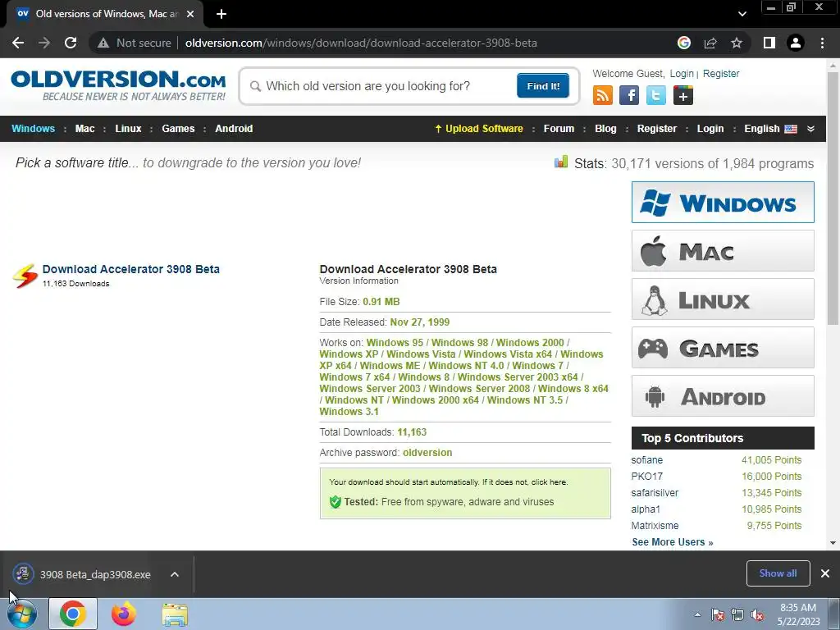Screen dimensions: 840x630
Task: Click Download Accelerator lightning icon
Action: tap(25, 276)
